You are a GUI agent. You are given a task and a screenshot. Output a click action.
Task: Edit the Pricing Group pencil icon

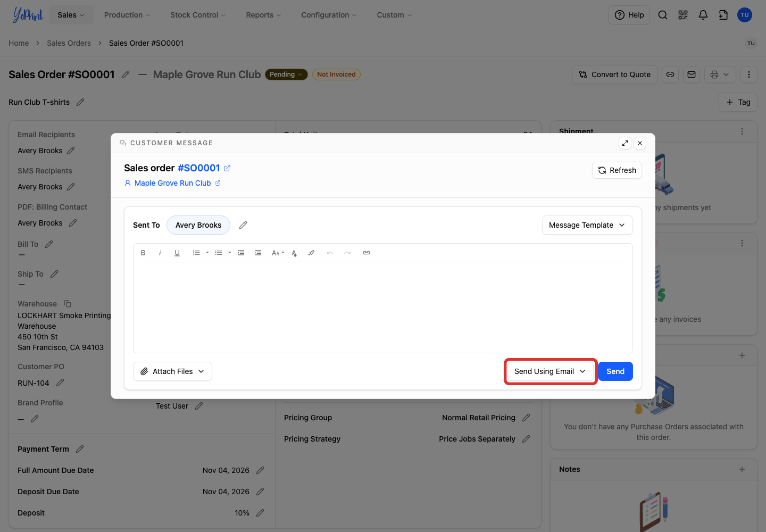click(x=526, y=418)
